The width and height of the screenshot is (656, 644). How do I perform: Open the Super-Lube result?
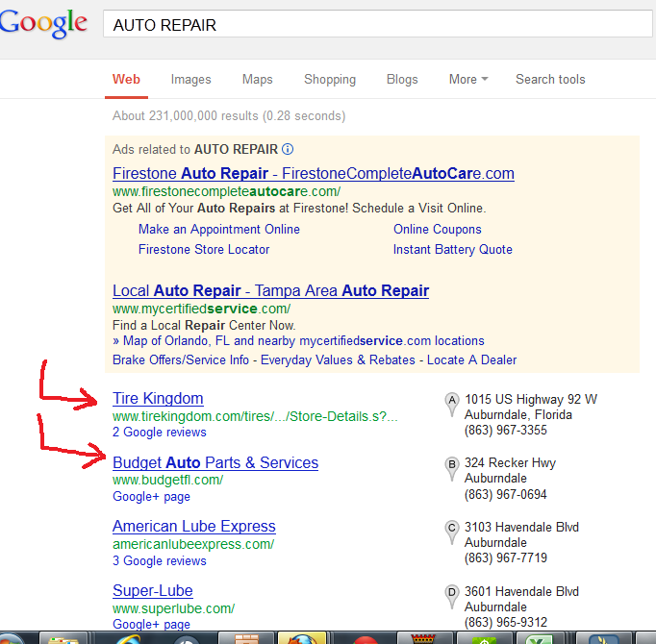pyautogui.click(x=153, y=590)
